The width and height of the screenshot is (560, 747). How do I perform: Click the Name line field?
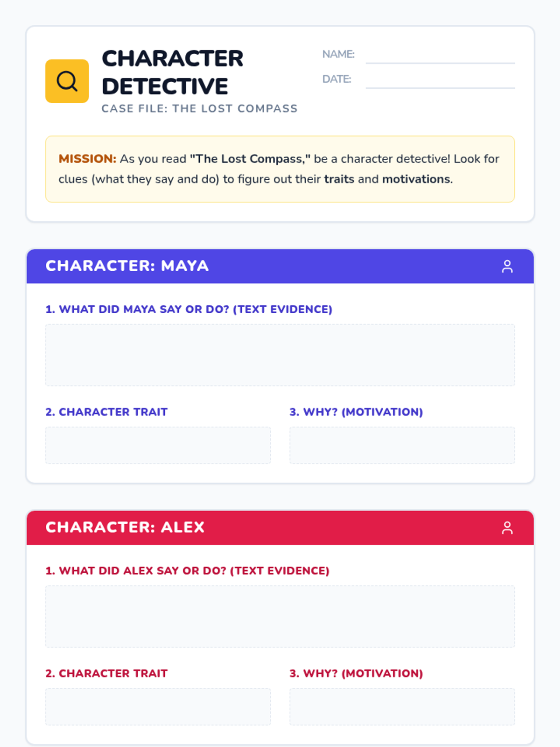[440, 56]
